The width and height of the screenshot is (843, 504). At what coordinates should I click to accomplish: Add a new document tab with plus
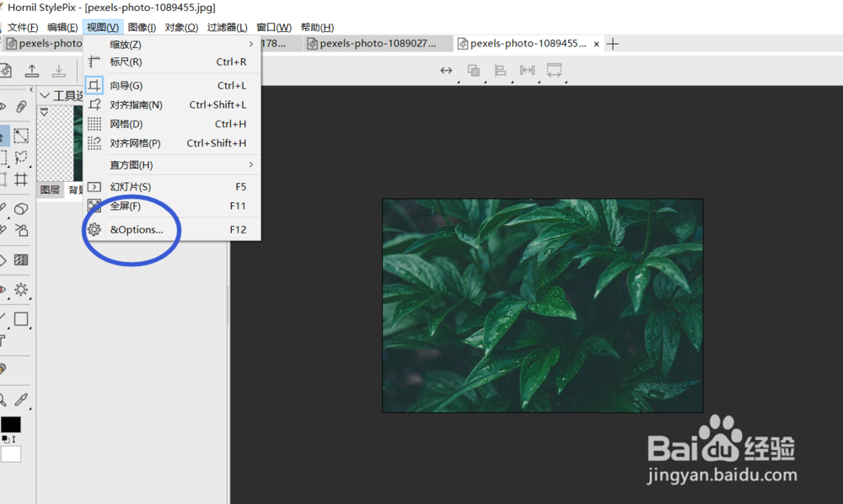[613, 44]
